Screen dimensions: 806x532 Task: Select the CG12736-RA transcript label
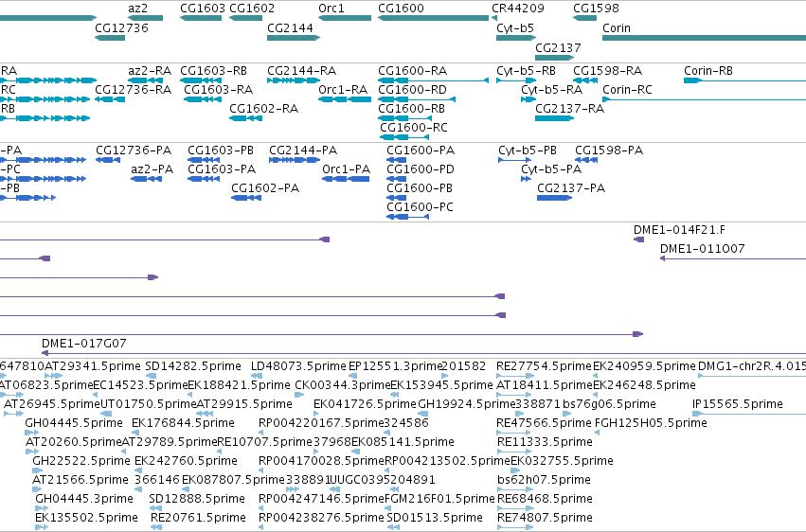(134, 89)
